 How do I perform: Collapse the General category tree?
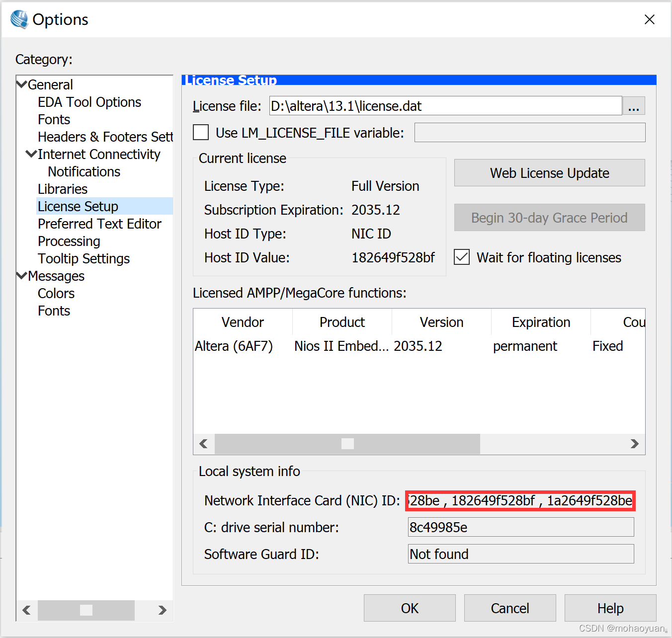tap(22, 84)
